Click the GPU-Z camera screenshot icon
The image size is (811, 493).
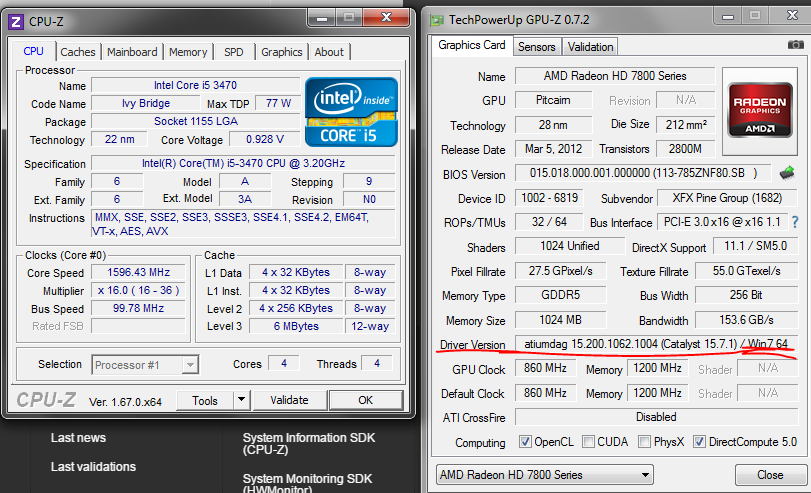(x=795, y=45)
